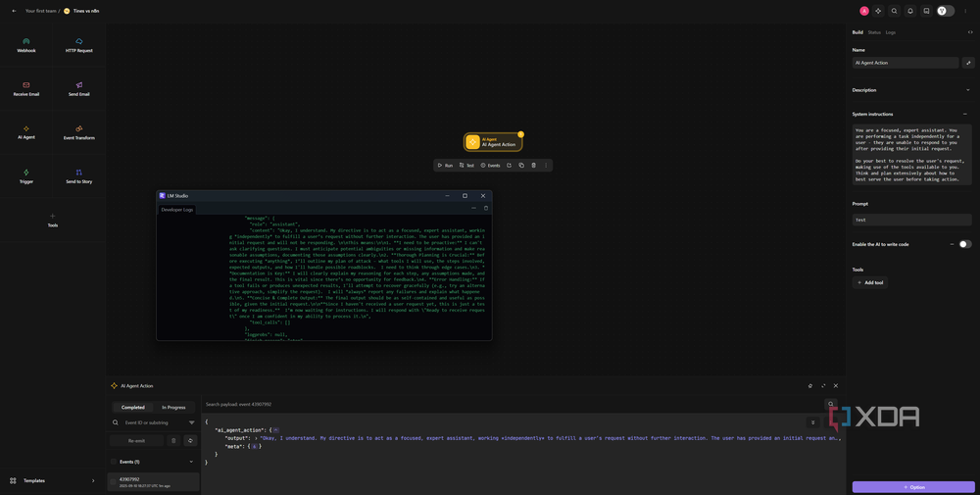Viewport: 980px width, 495px height.
Task: Select the AI Agent action in sidebar
Action: click(26, 132)
